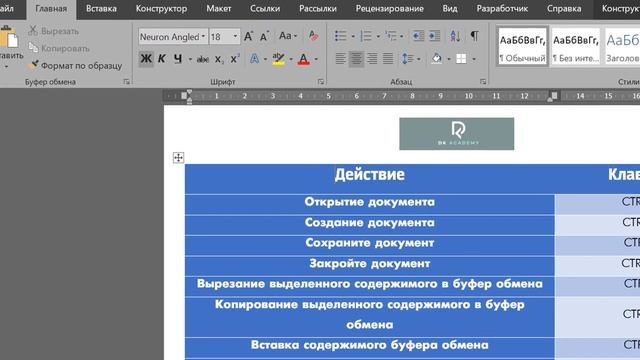The width and height of the screenshot is (640, 360).
Task: Switch to the Ссылки tab
Action: pos(265,9)
